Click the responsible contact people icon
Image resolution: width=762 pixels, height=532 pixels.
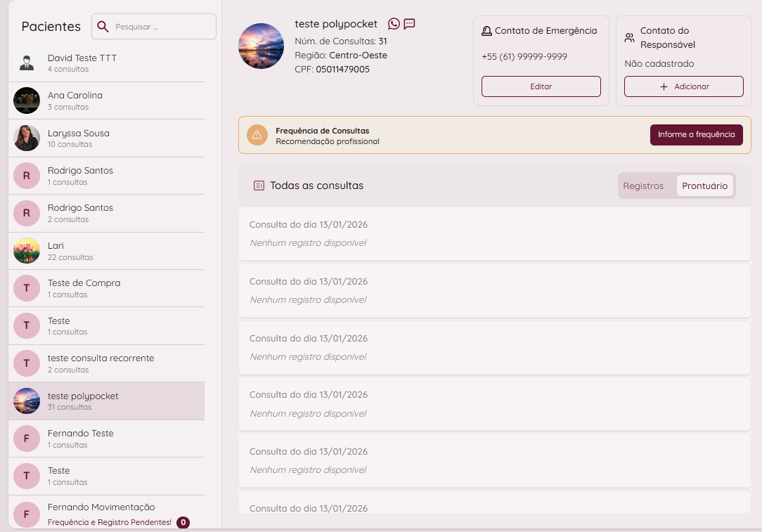[629, 37]
